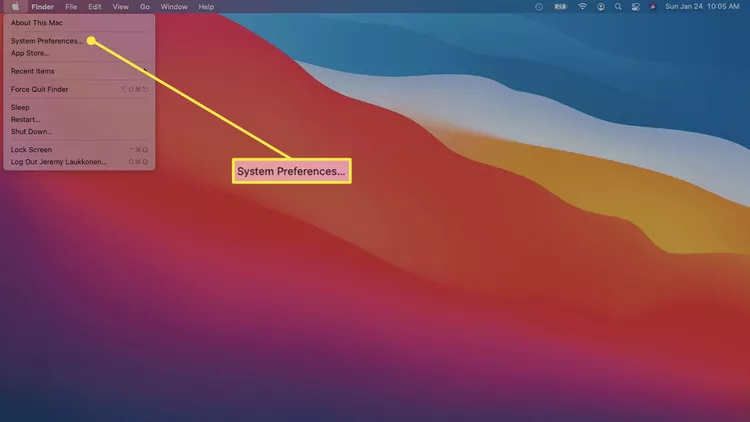Screen dimensions: 750x422
Task: Open Spotlight search
Action: coord(618,7)
